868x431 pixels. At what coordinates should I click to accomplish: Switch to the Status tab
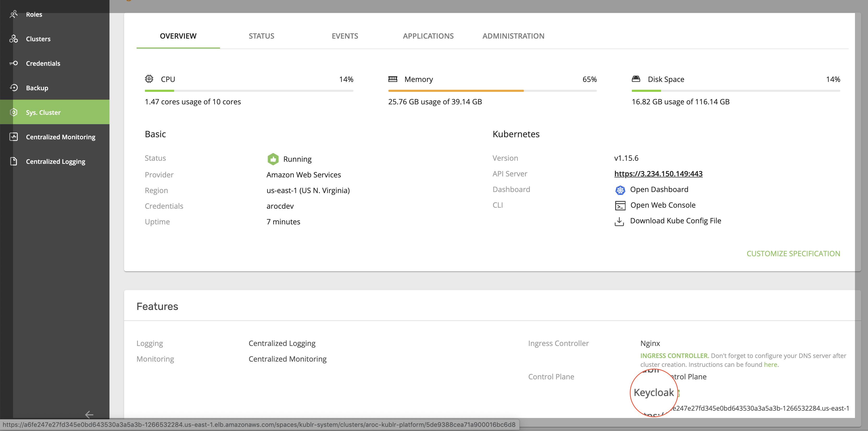point(261,36)
